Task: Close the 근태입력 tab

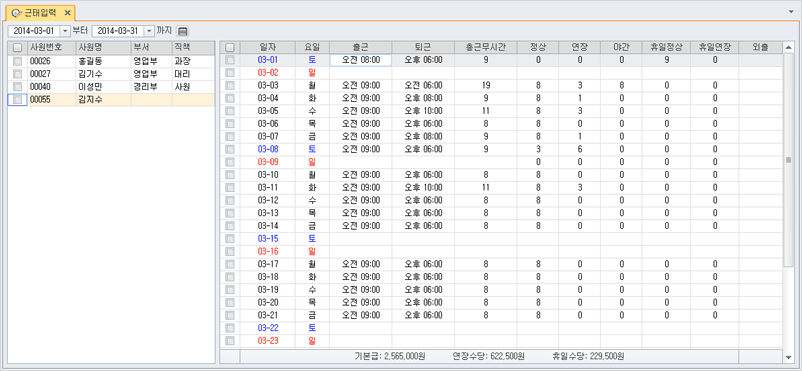Action: (x=67, y=12)
